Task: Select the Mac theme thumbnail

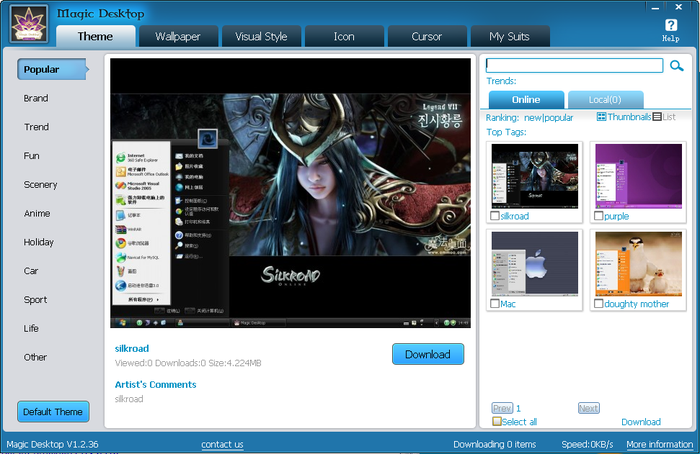Action: pyautogui.click(x=535, y=262)
